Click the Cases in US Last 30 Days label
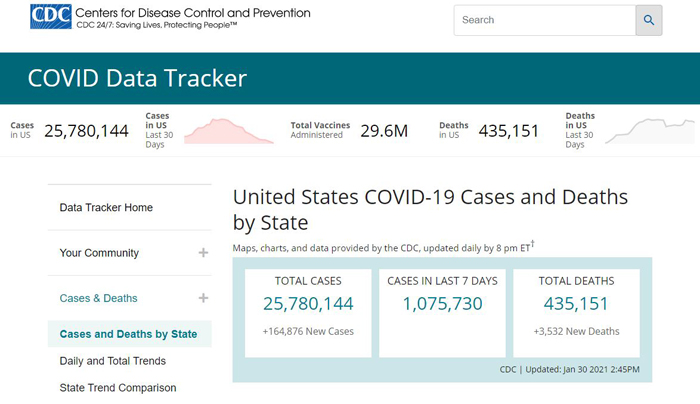 point(159,130)
